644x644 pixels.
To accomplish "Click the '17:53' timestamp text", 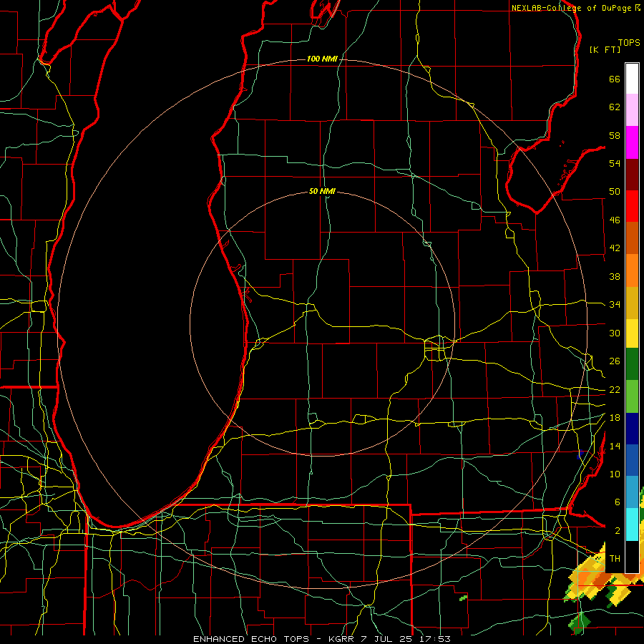I will coord(435,639).
